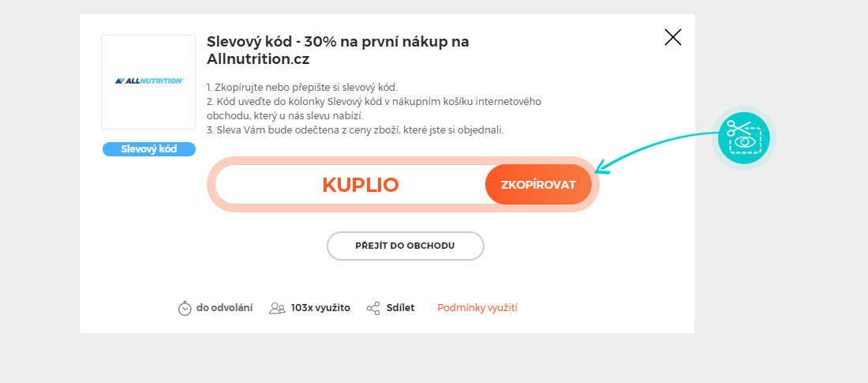Click the users usage count icon
The height and width of the screenshot is (383, 868).
click(x=277, y=308)
